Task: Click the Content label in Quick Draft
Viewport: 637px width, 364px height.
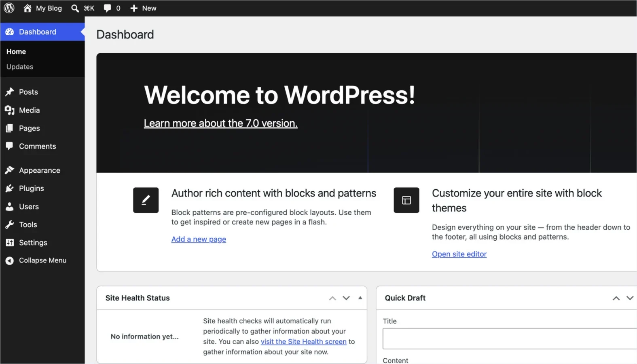Action: (x=396, y=360)
